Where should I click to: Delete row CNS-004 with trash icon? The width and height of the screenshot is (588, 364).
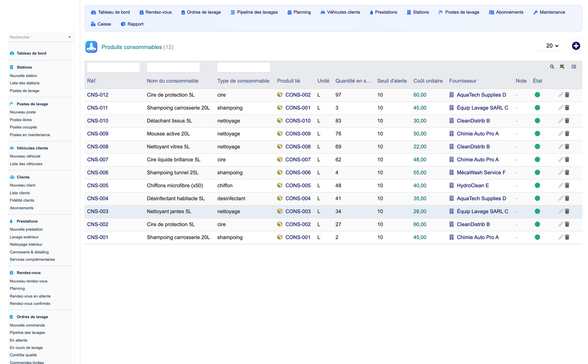[567, 198]
